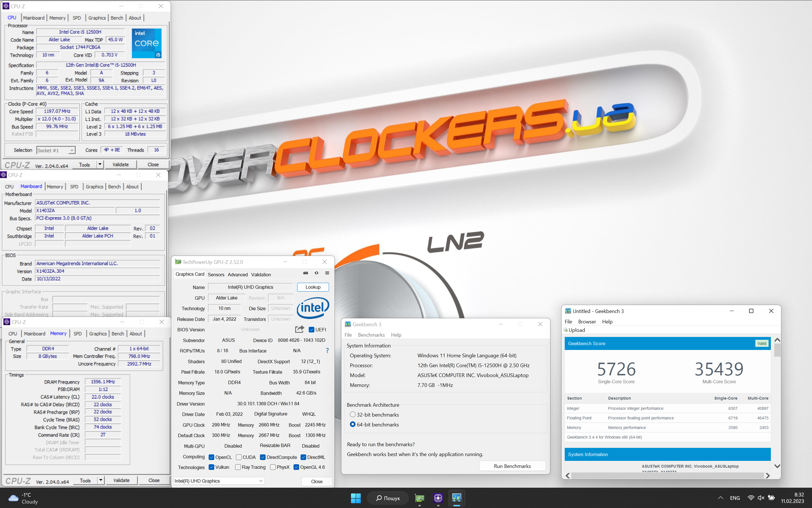The image size is (812, 508).
Task: Click the BIOS export share icon in GPU-Z
Action: point(299,329)
